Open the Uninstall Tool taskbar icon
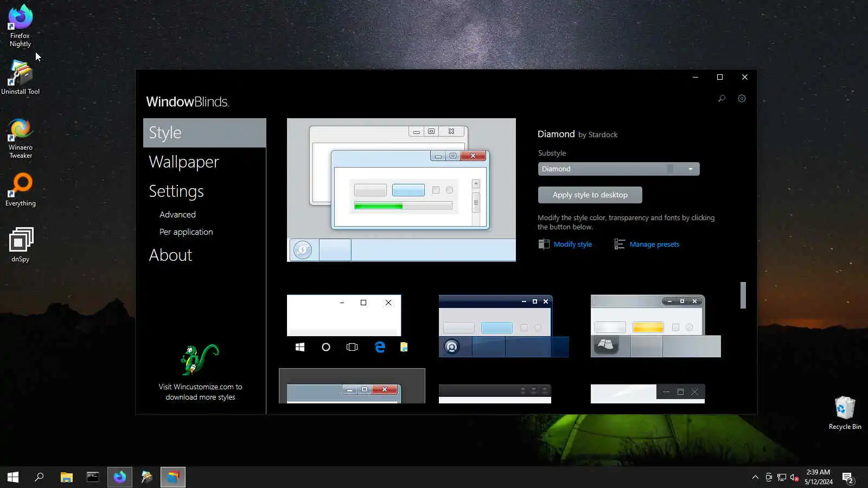The height and width of the screenshot is (488, 868). click(x=146, y=477)
